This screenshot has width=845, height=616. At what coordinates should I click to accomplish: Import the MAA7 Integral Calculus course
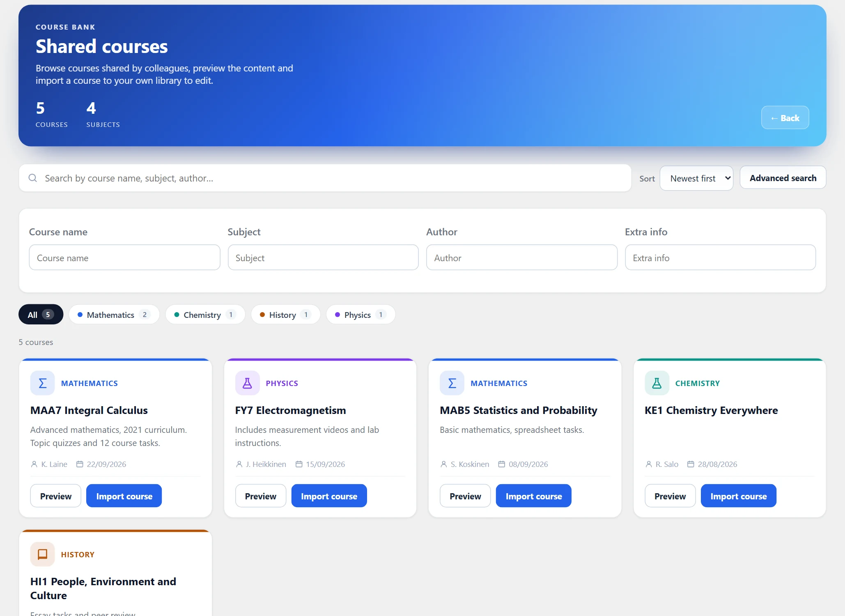(x=124, y=496)
